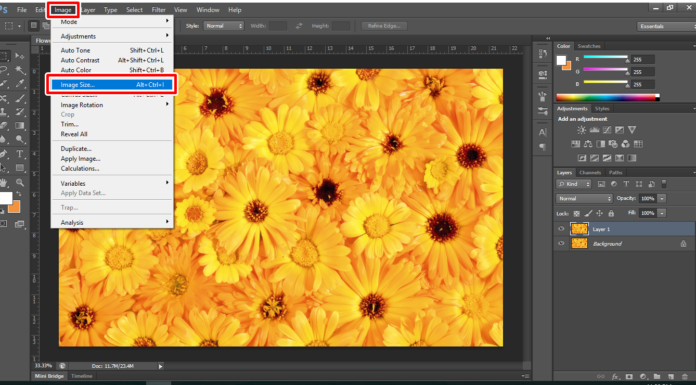Delete layer with trash icon
Viewport: 696px width, 385px height.
[x=684, y=377]
